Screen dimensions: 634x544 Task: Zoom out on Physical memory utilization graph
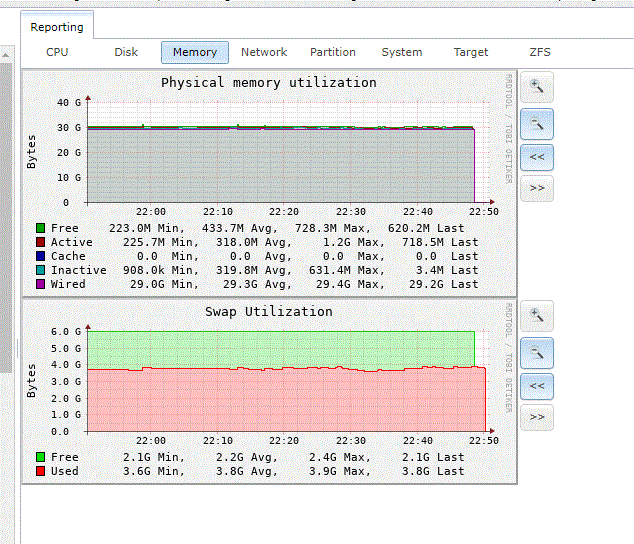[x=537, y=123]
